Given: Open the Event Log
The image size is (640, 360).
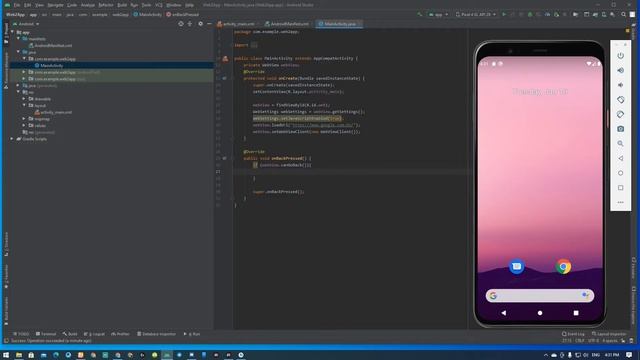Looking at the screenshot, I should tap(573, 334).
